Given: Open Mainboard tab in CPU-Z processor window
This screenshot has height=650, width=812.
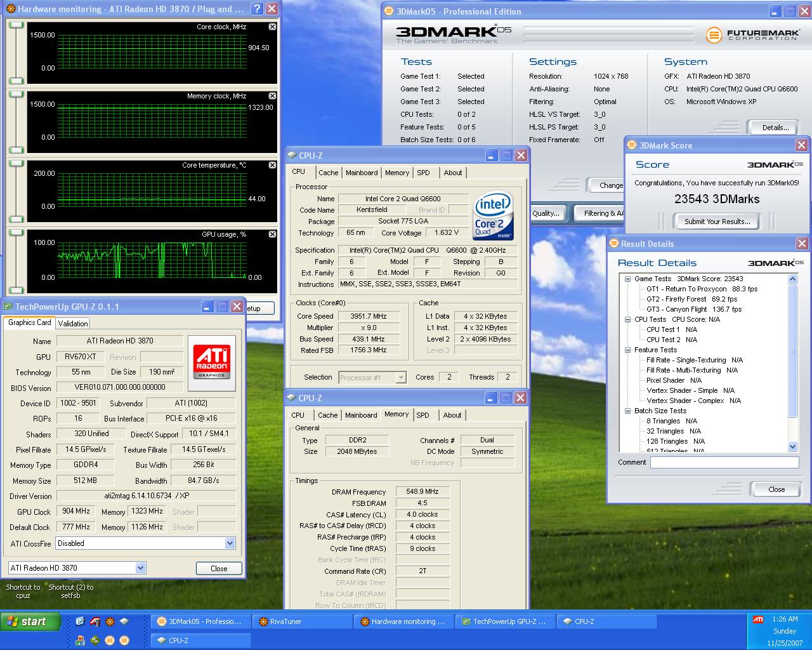Looking at the screenshot, I should click(362, 173).
